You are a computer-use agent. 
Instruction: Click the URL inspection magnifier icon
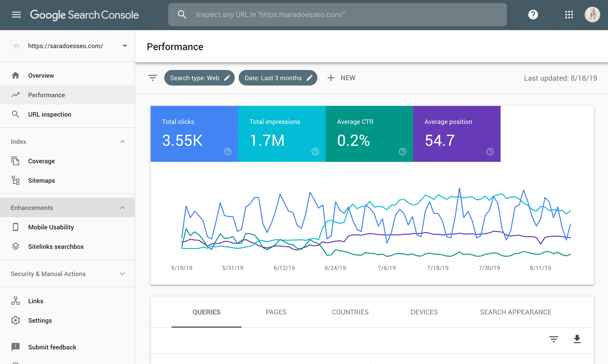[x=16, y=114]
